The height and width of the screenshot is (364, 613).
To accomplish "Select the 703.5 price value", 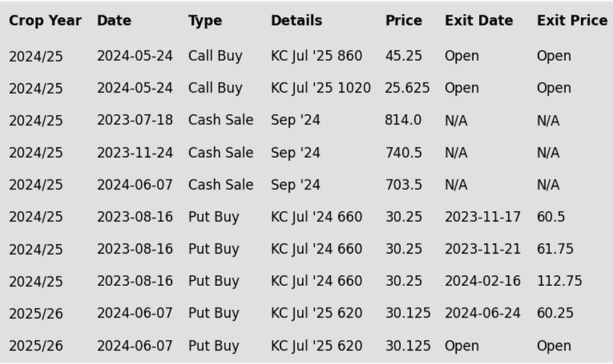I will tap(403, 184).
